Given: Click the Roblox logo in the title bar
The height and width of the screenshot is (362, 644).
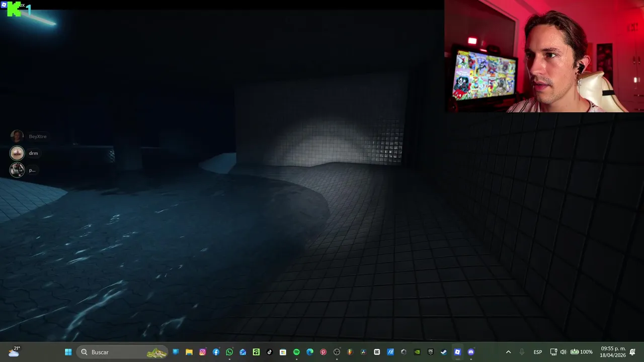Looking at the screenshot, I should (x=4, y=5).
